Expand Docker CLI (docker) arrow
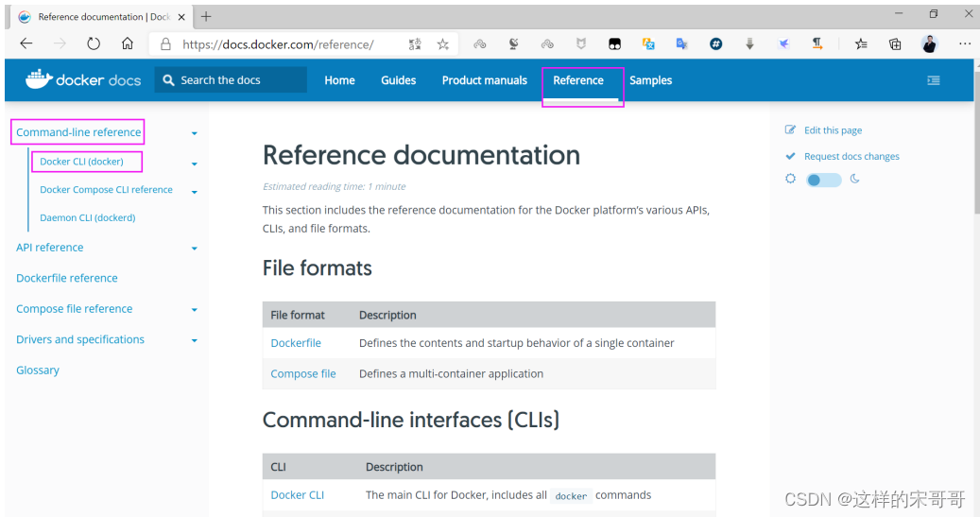 pos(195,164)
